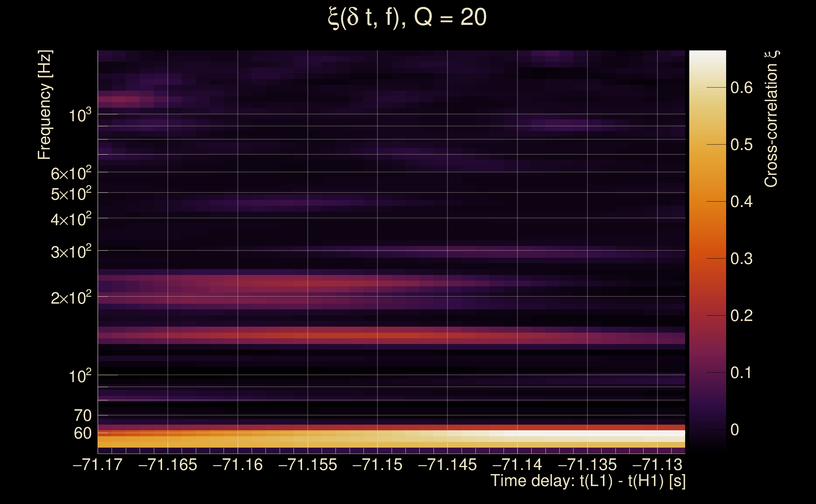The width and height of the screenshot is (816, 504).
Task: Click the plot title ξ(δ t, f), Q = 20
Action: click(x=407, y=17)
